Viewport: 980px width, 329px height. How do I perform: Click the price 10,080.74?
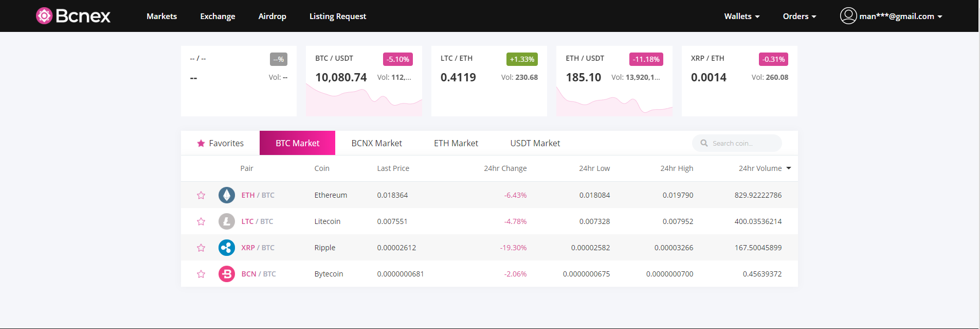click(x=341, y=77)
